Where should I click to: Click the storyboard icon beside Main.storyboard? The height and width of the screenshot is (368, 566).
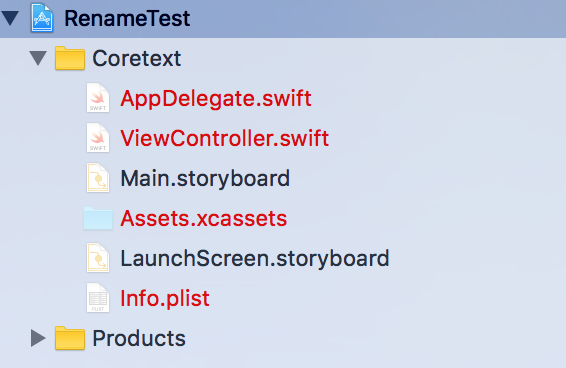click(x=98, y=178)
